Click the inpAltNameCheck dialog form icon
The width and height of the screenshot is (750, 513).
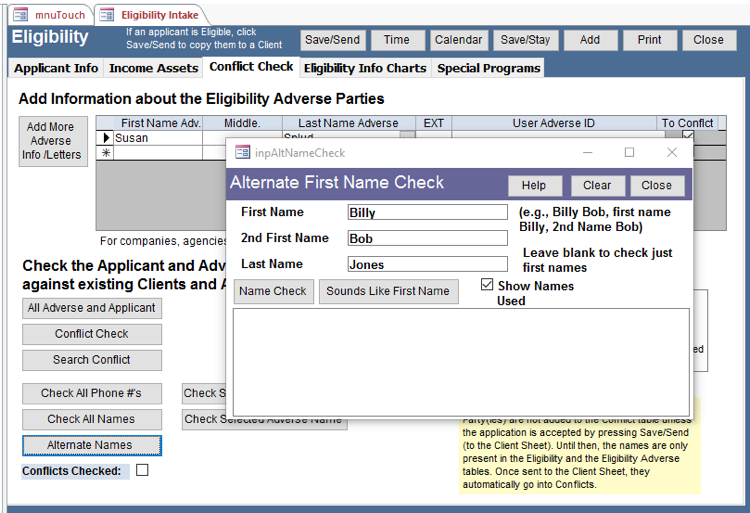pyautogui.click(x=243, y=153)
